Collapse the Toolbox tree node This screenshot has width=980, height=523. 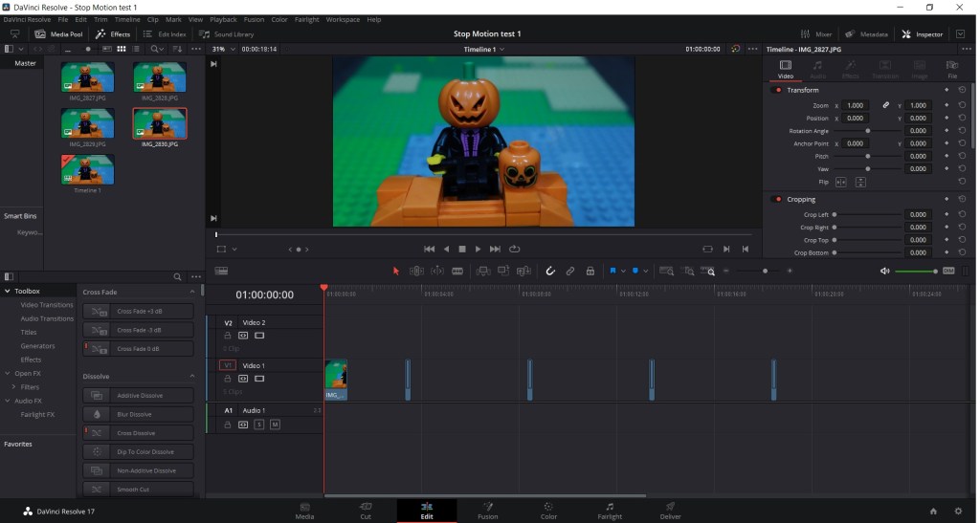click(8, 291)
